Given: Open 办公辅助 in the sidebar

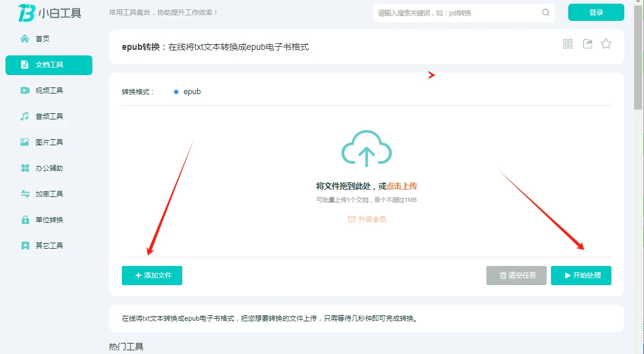Looking at the screenshot, I should (49, 168).
